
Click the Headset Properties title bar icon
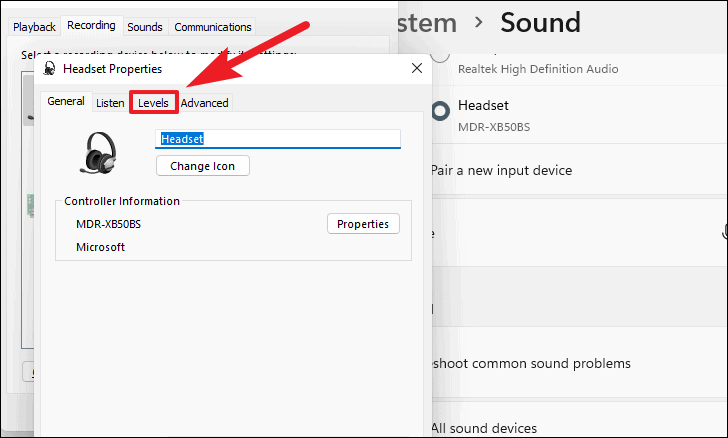49,69
